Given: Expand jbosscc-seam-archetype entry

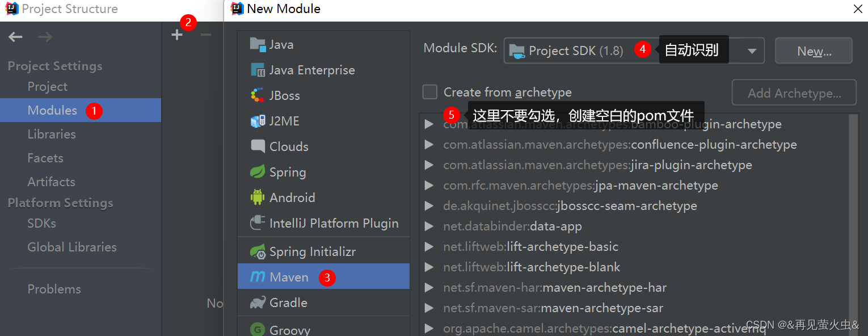Looking at the screenshot, I should point(430,206).
